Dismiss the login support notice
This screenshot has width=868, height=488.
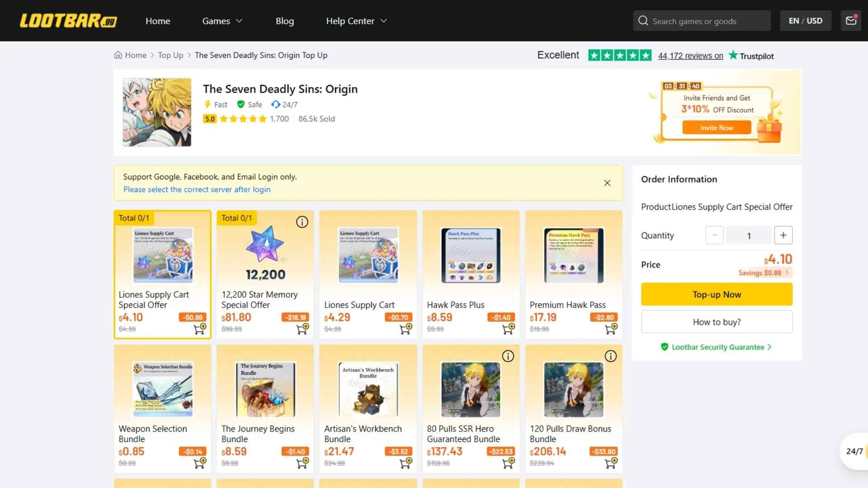coord(607,183)
